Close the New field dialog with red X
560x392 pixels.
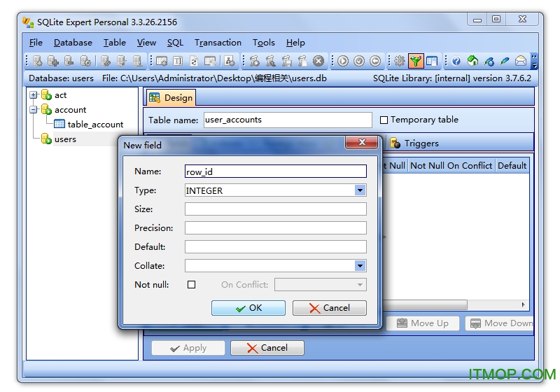coord(361,142)
